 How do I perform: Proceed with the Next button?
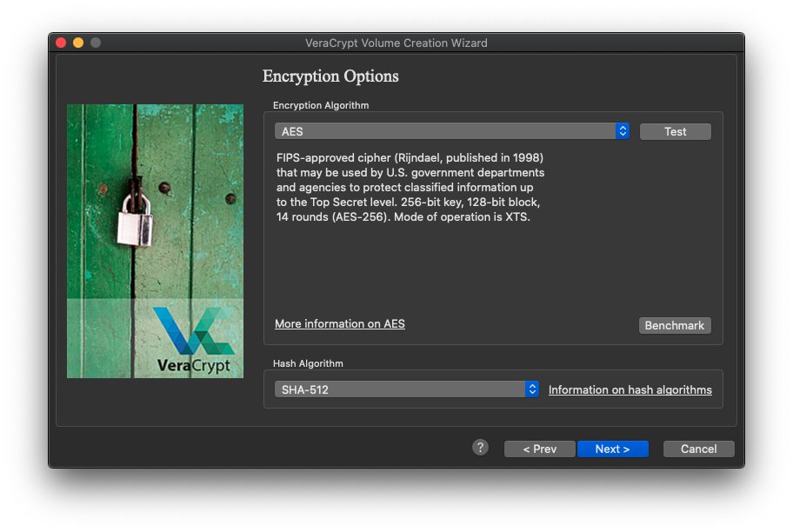click(612, 449)
